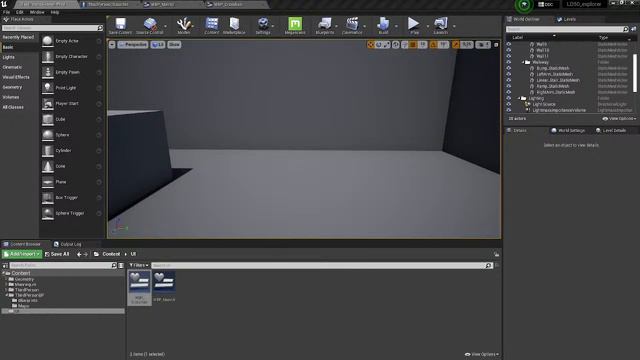The width and height of the screenshot is (640, 360).
Task: Select the Plane shape actor
Action: [72, 182]
